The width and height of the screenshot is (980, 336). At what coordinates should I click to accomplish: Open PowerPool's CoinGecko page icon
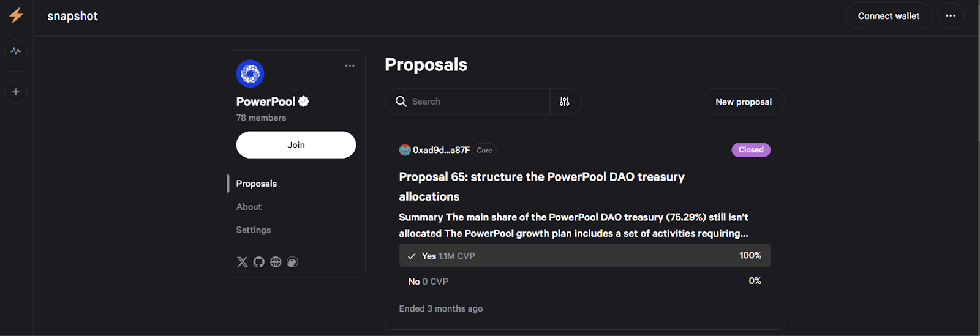[x=293, y=262]
